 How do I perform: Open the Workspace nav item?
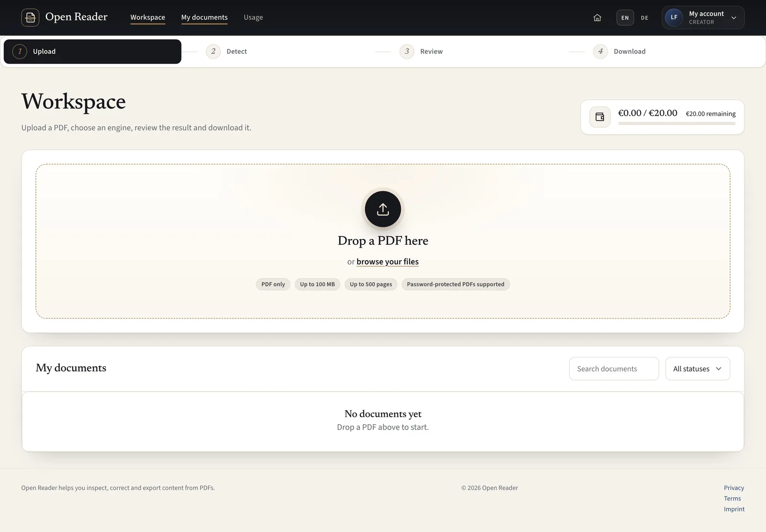147,17
